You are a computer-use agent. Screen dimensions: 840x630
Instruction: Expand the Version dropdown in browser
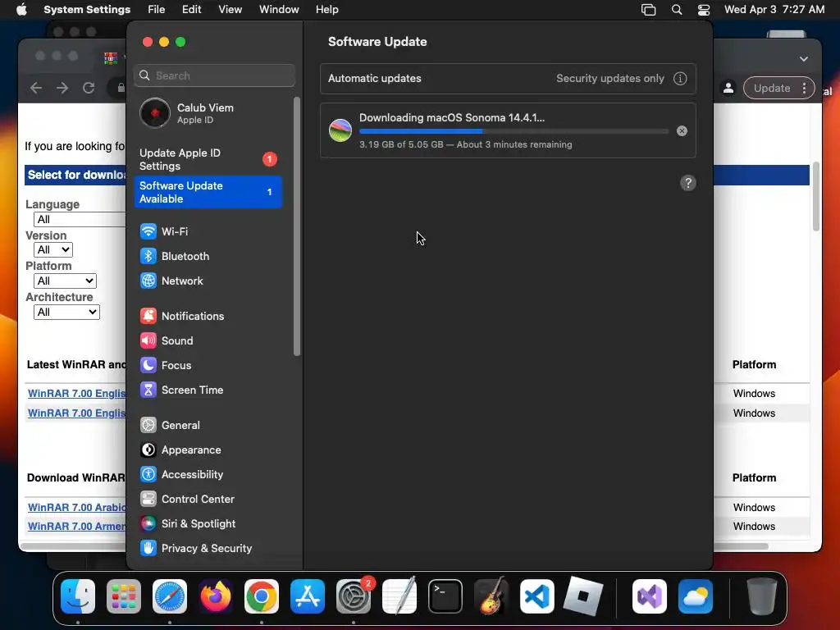53,249
